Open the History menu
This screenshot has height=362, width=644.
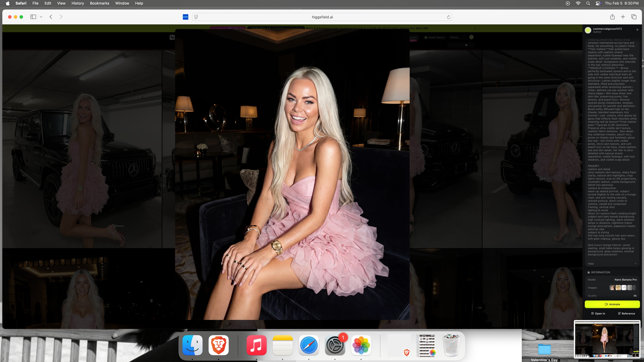[77, 3]
